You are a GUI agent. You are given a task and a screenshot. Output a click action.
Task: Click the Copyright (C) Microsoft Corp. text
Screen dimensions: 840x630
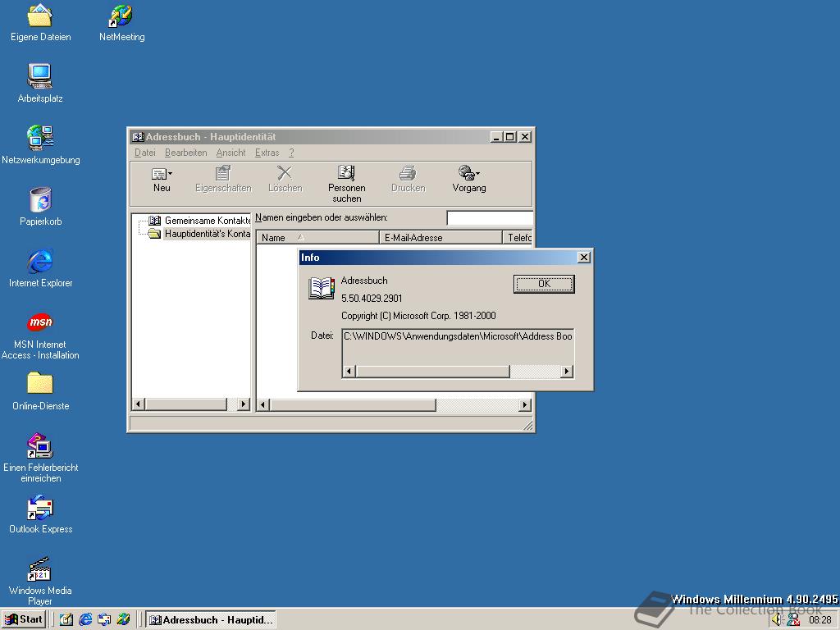point(418,316)
